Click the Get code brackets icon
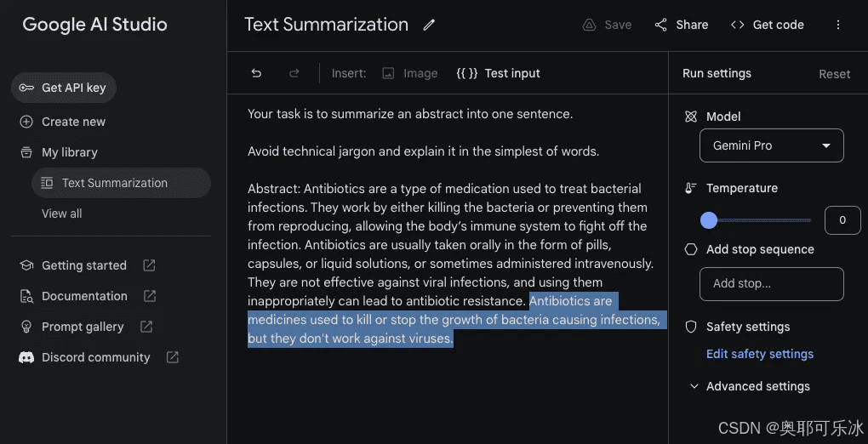This screenshot has height=444, width=868. click(737, 25)
